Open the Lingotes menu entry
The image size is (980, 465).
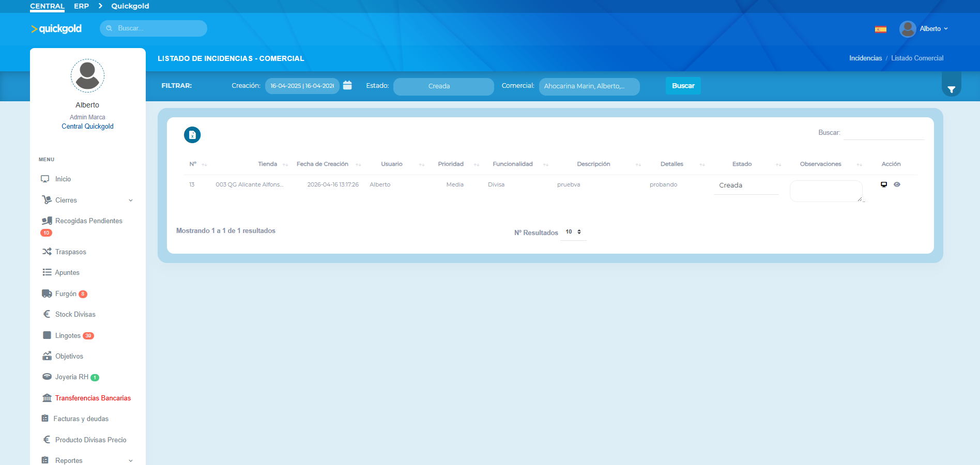tap(68, 335)
